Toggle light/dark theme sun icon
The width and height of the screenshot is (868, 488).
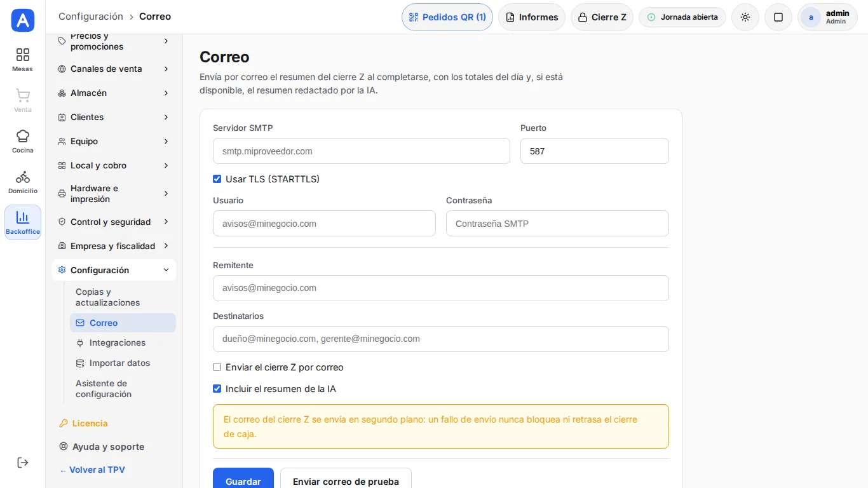click(745, 17)
